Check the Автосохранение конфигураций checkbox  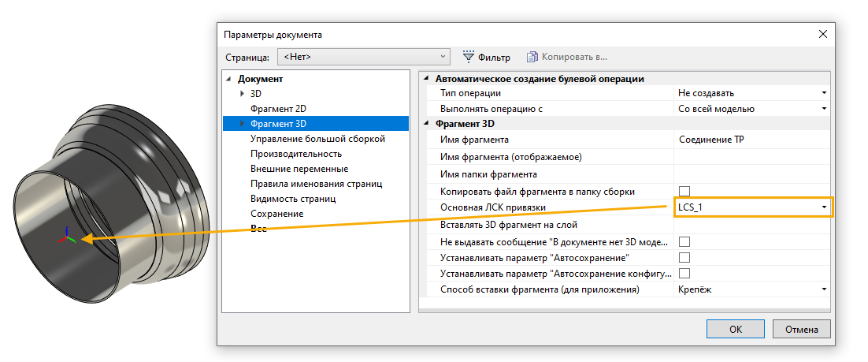click(x=684, y=274)
